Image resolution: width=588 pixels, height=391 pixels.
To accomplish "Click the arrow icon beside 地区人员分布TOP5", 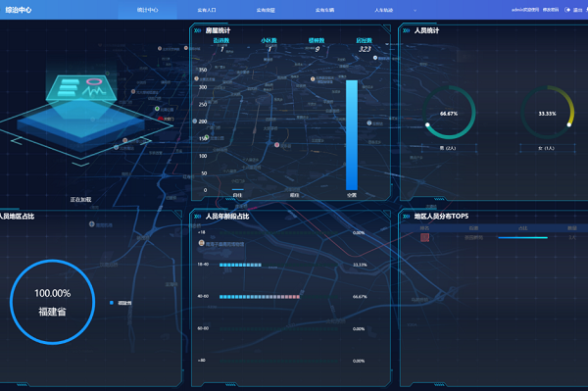I will (x=406, y=217).
